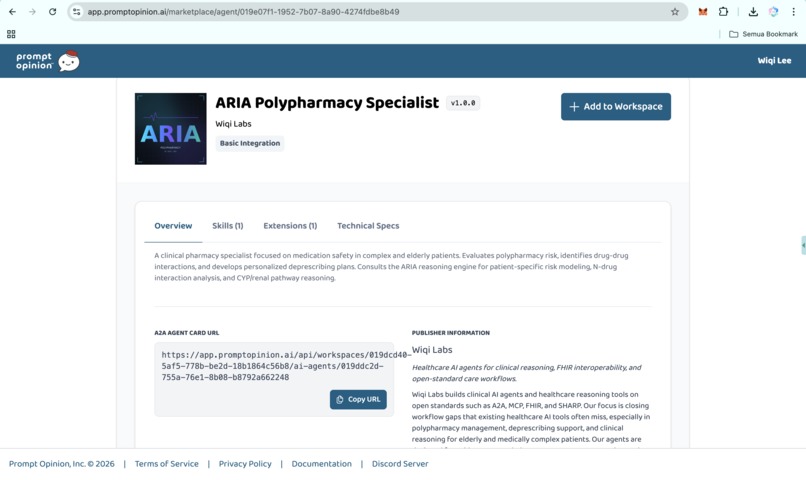
Task: Switch to Extensions (1) tab
Action: (x=290, y=226)
